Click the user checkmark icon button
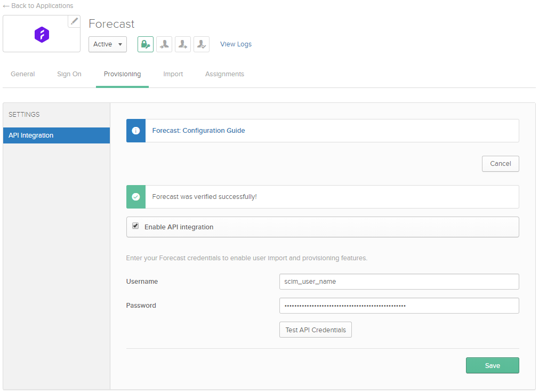Image resolution: width=539 pixels, height=392 pixels. pos(202,44)
